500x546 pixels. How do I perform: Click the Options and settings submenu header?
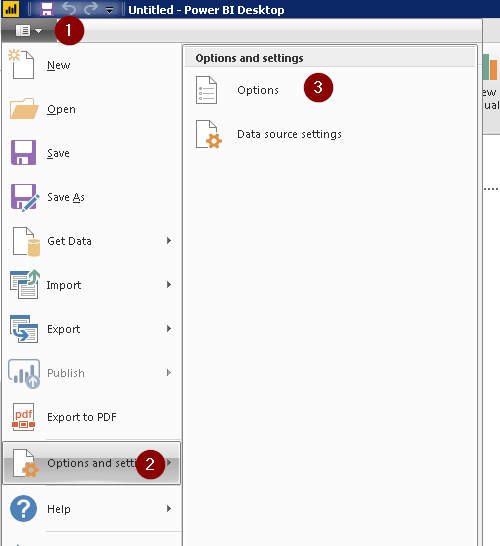[249, 58]
